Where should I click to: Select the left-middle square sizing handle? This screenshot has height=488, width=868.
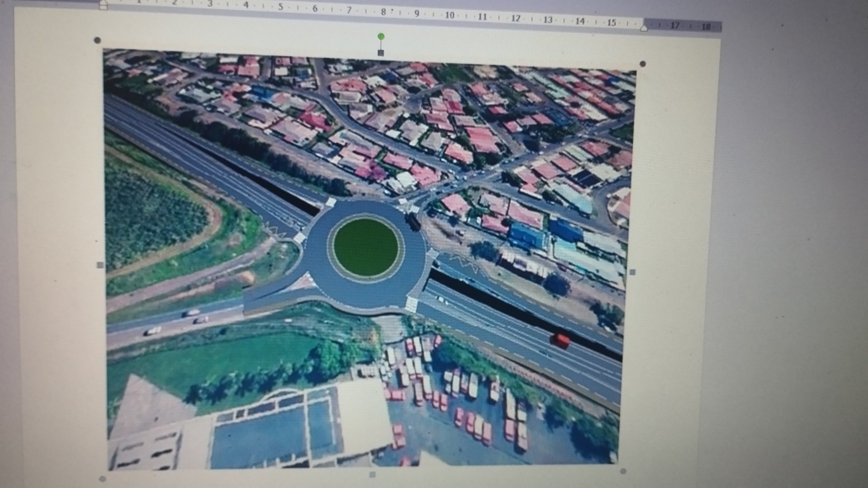(x=100, y=265)
